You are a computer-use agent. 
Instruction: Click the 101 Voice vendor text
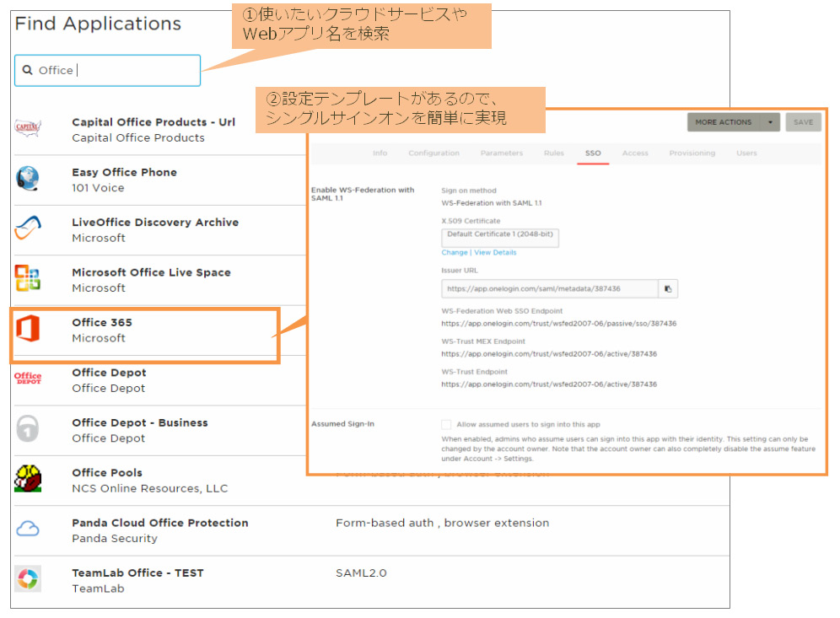coord(98,188)
